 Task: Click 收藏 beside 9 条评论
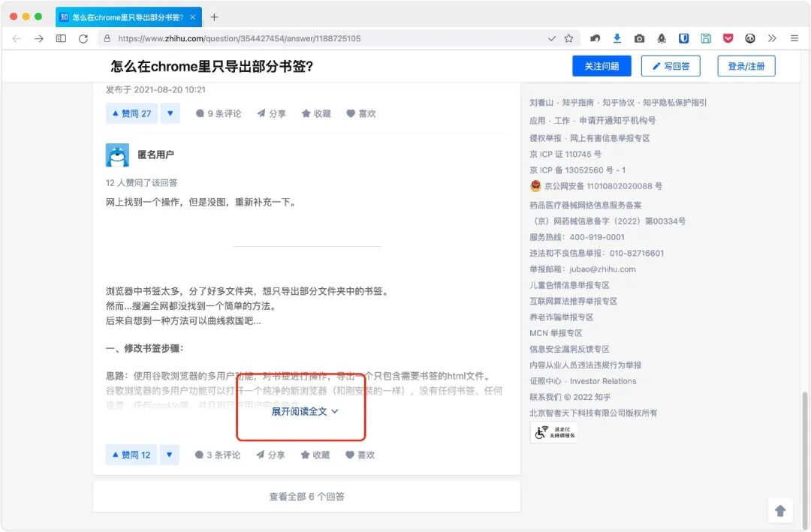pos(316,114)
